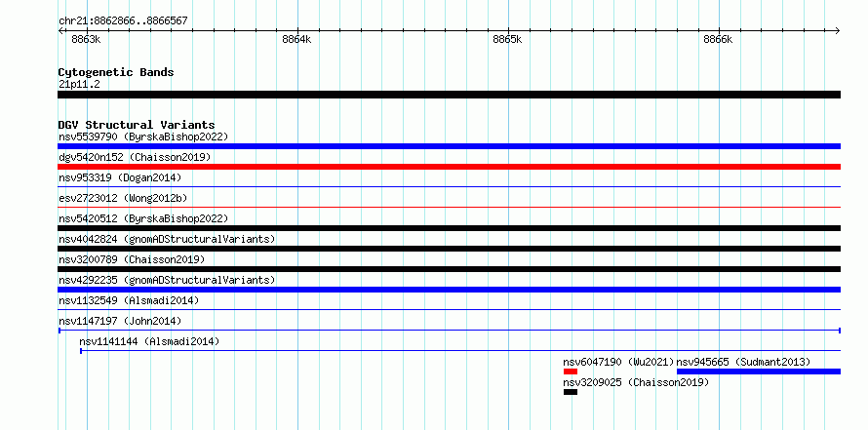Screen dimensions: 868x430
Task: Open dgv5420n152 (Chaisson2019) variant label
Action: [135, 157]
